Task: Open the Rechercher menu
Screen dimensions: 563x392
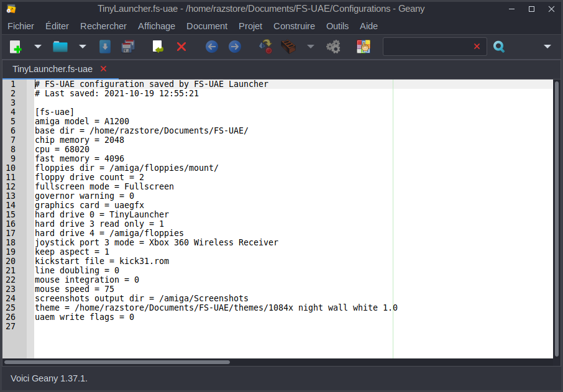Action: (x=103, y=26)
